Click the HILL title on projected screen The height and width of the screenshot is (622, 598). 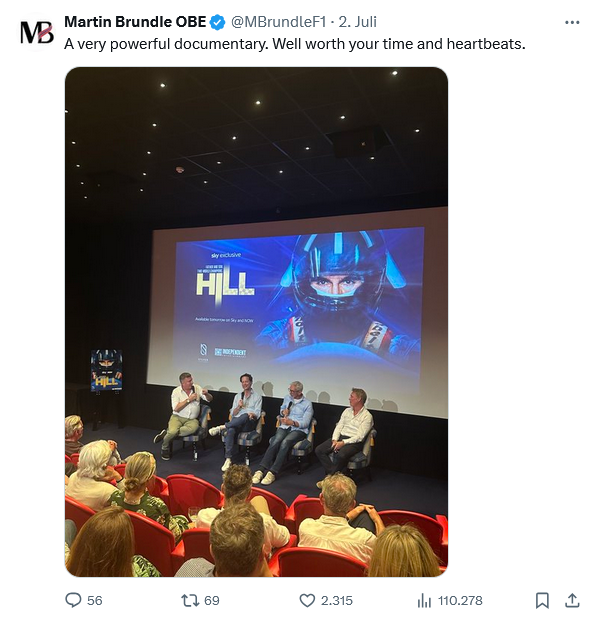(x=225, y=284)
